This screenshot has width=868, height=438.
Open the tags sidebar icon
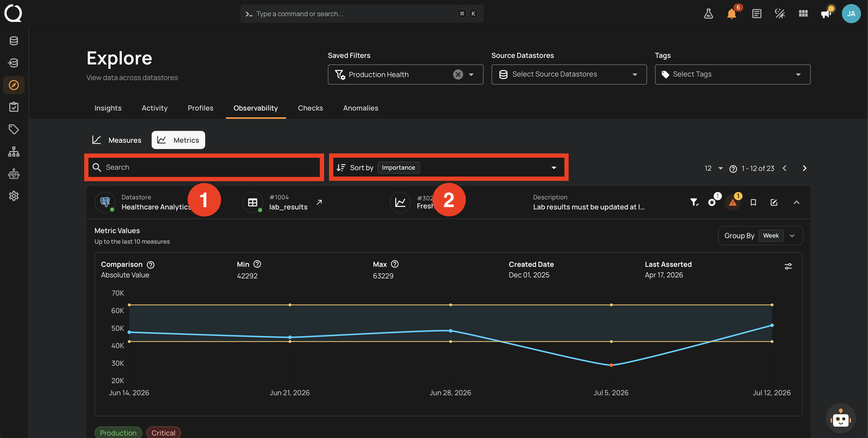pyautogui.click(x=14, y=129)
